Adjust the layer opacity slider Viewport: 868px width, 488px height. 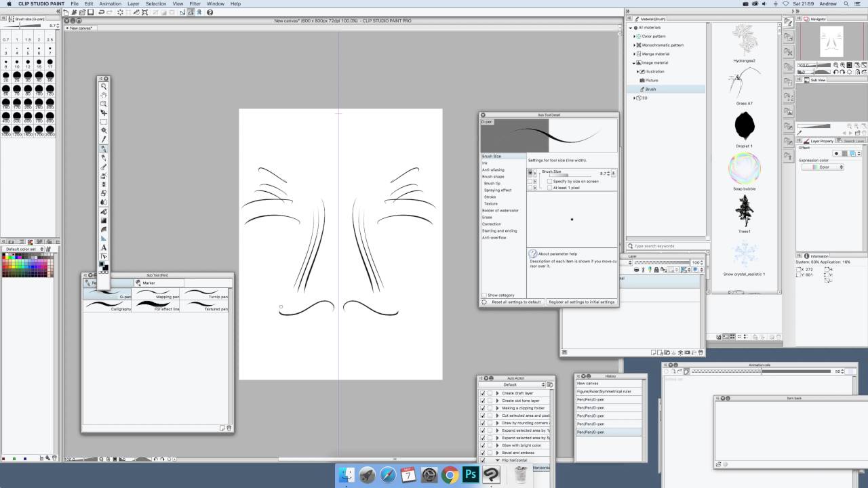click(661, 262)
